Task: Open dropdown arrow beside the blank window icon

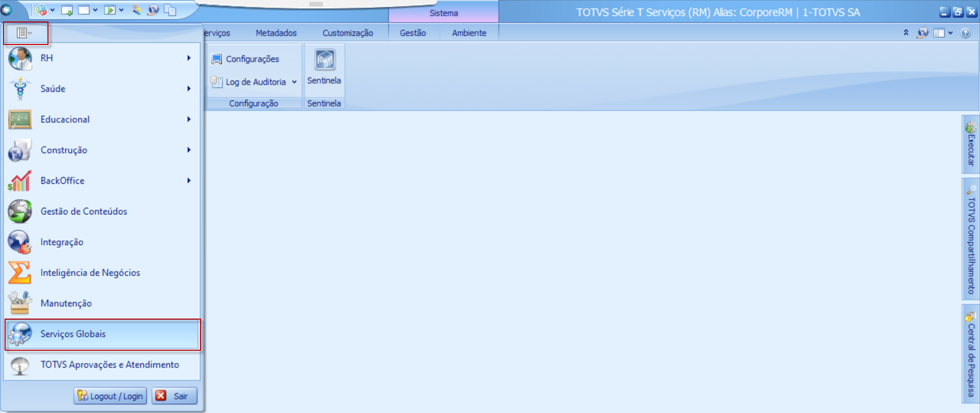Action: pos(95,10)
